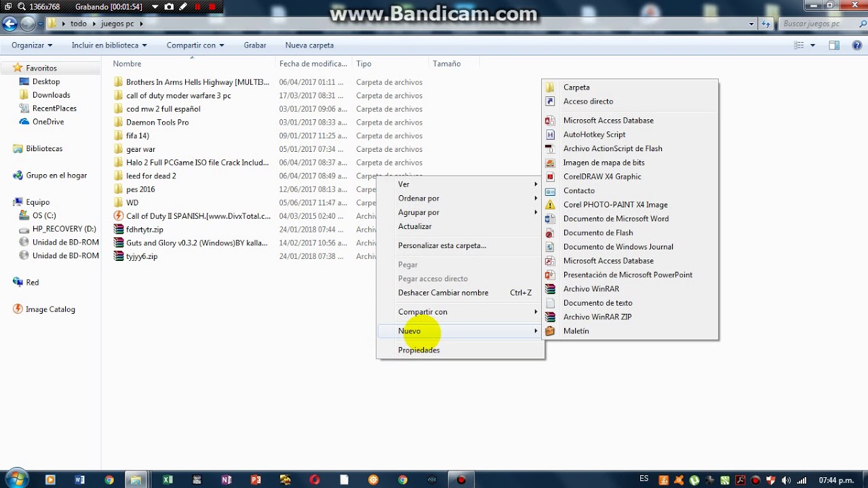This screenshot has height=488, width=868.
Task: Open OneDrive in the navigation pane
Action: (47, 122)
